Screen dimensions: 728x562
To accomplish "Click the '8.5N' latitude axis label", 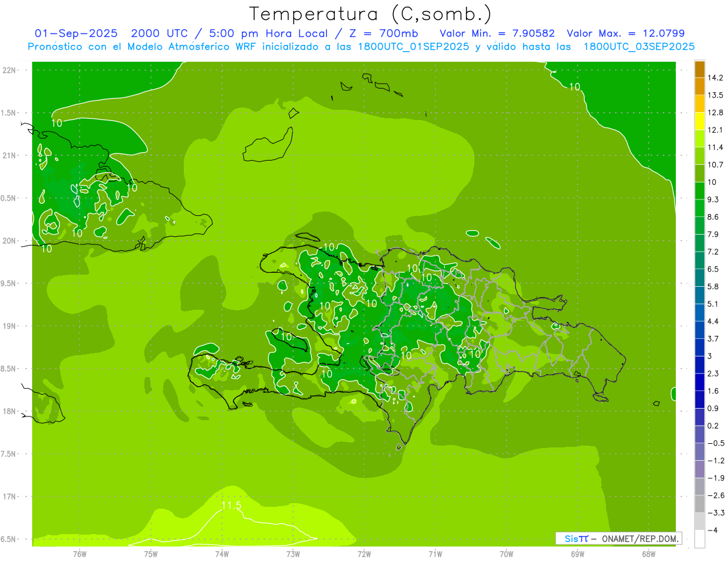I will [8, 369].
